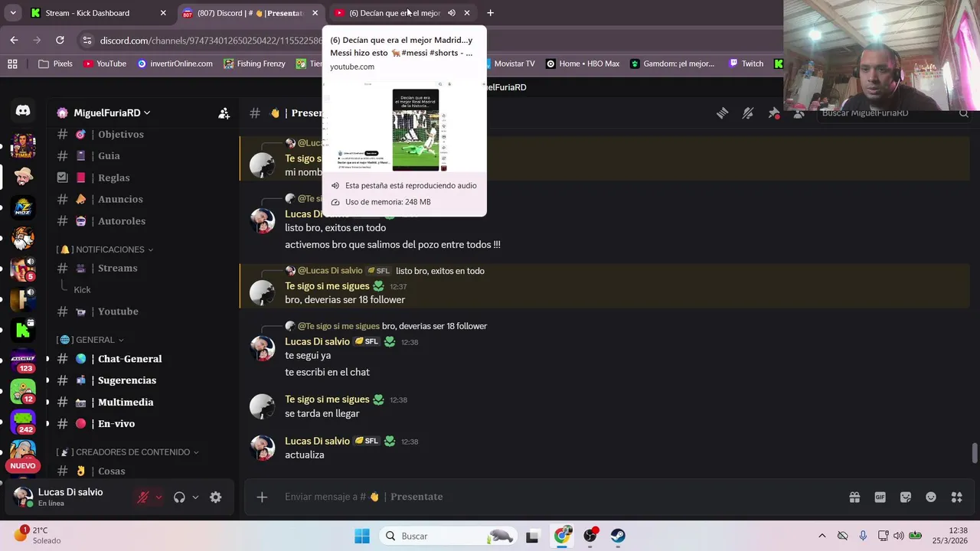Open the GIF picker
This screenshot has height=551, width=980.
[x=880, y=497]
